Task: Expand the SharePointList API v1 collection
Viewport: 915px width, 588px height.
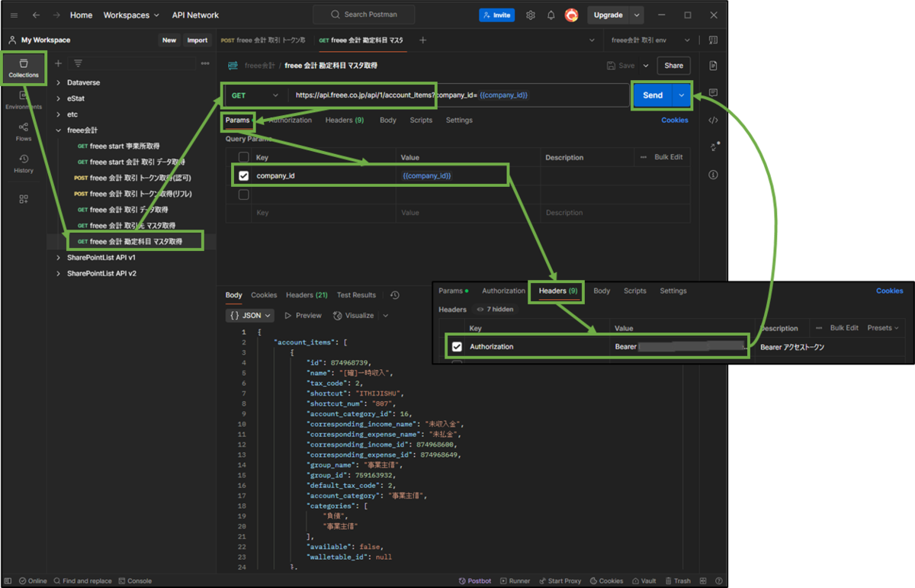Action: click(59, 258)
